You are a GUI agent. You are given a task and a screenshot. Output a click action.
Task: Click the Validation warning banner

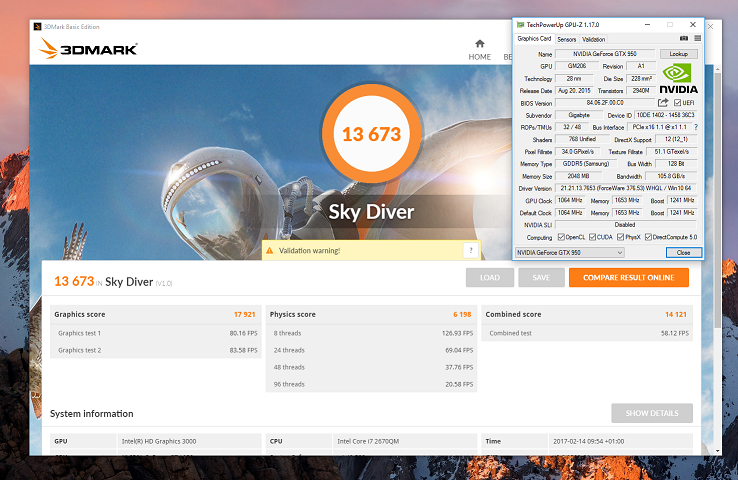pyautogui.click(x=371, y=250)
